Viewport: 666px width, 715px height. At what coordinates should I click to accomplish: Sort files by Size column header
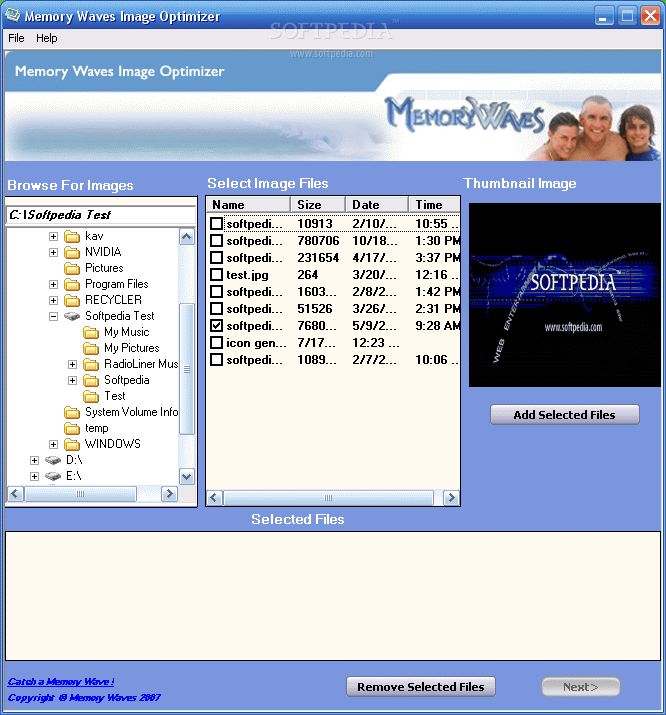point(318,204)
